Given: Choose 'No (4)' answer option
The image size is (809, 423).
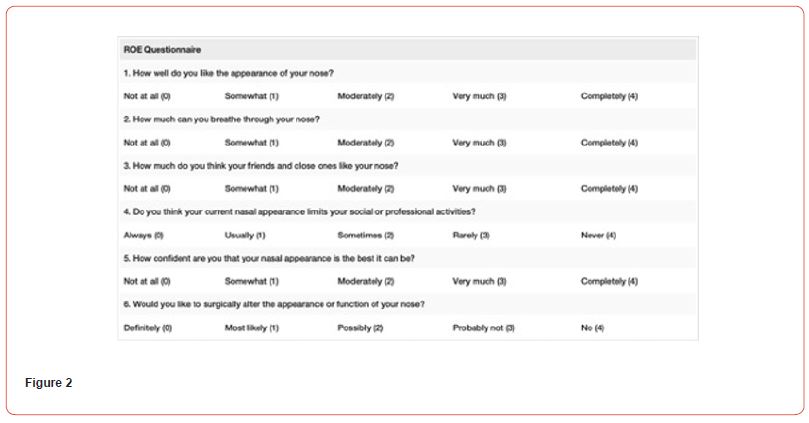Looking at the screenshot, I should pyautogui.click(x=593, y=328).
